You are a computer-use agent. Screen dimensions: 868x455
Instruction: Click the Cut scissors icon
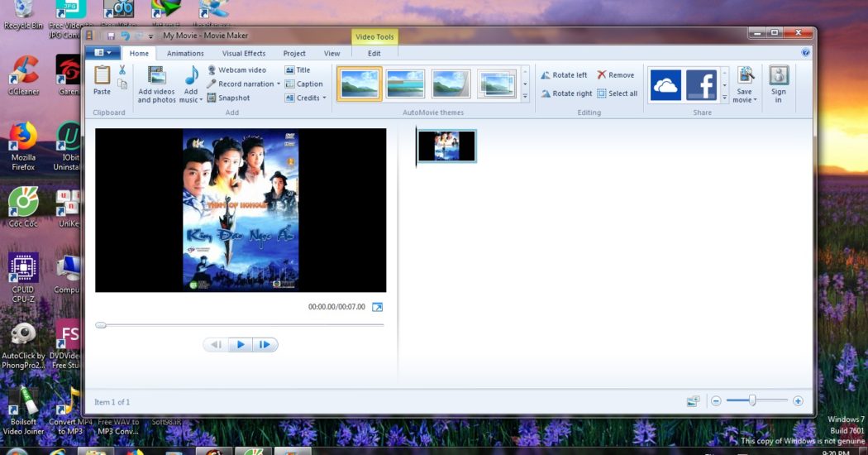coord(122,69)
